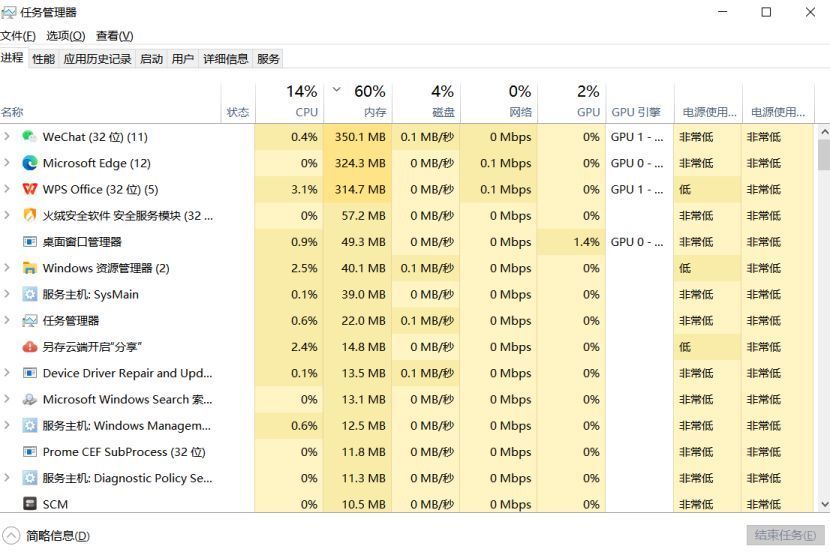Click the 服务主机: SysMain gear icon
The width and height of the screenshot is (830, 555).
[30, 294]
